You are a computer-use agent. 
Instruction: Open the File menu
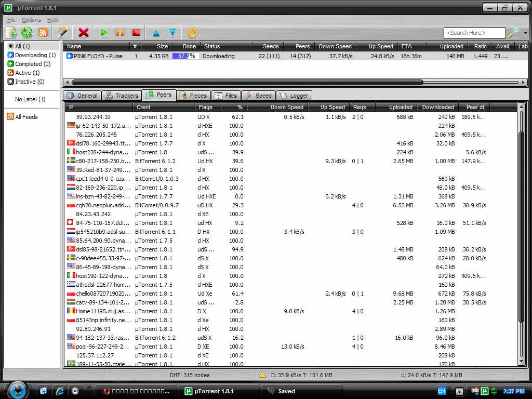(11, 20)
